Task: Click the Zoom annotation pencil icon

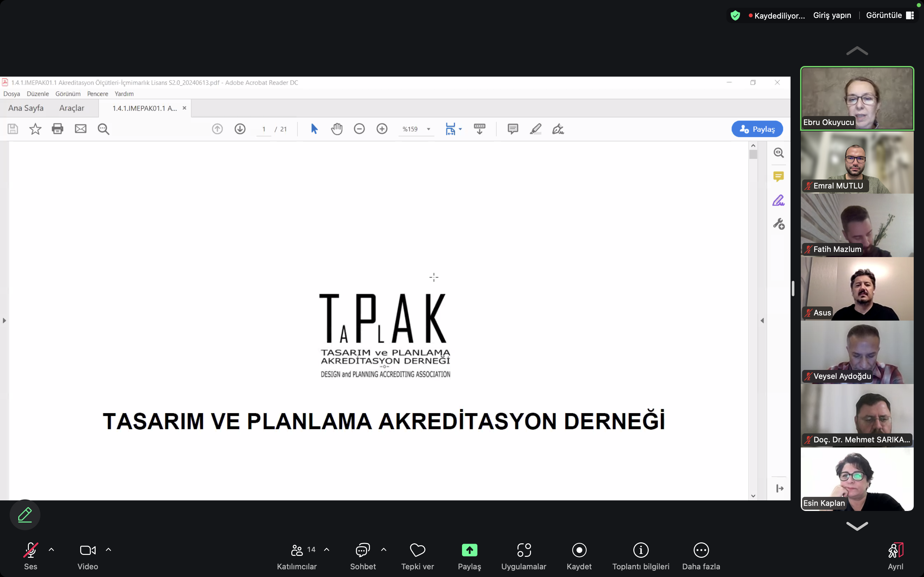Action: [x=25, y=515]
